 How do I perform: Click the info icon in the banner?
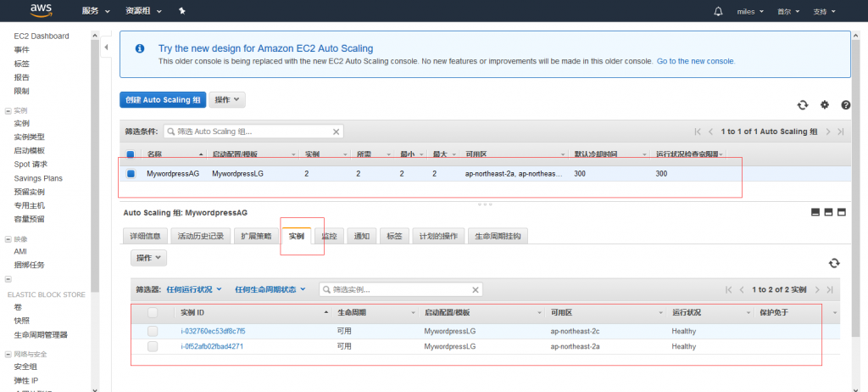140,48
